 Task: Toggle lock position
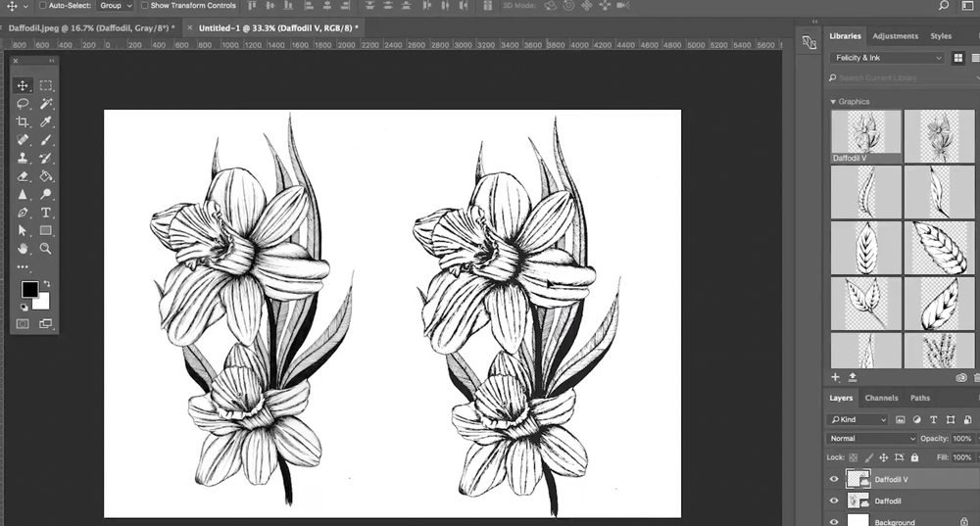click(x=884, y=457)
